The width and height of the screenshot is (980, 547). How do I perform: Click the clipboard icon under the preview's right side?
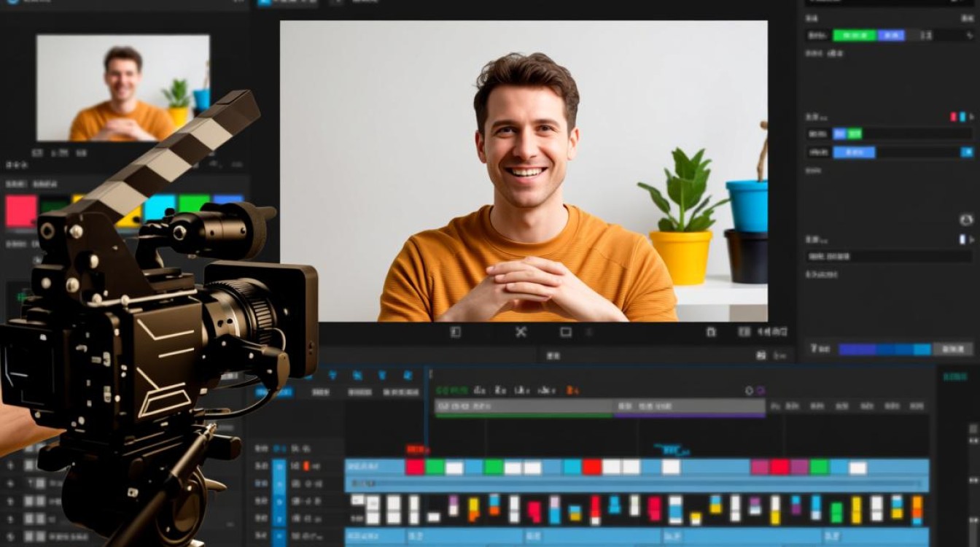point(711,333)
